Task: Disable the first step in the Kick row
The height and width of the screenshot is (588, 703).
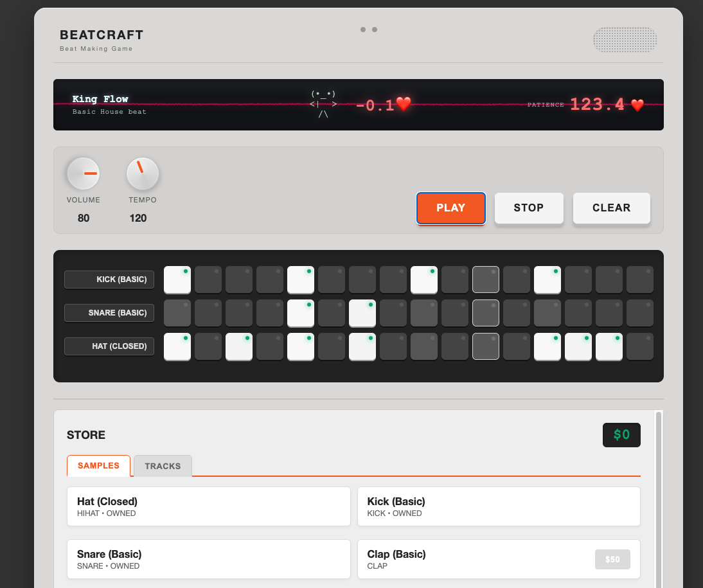Action: click(x=177, y=280)
